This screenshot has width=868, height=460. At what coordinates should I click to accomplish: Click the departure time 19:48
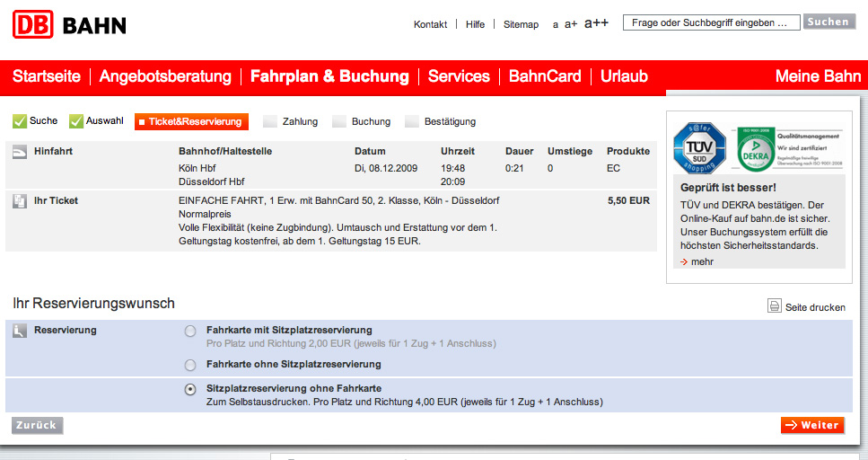point(452,168)
